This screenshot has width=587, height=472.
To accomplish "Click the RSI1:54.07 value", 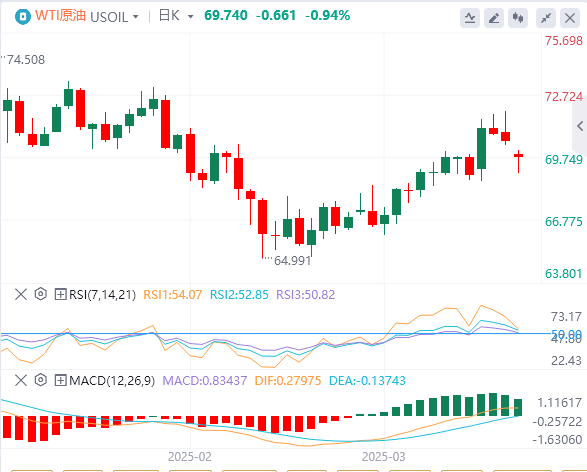I will [x=173, y=295].
